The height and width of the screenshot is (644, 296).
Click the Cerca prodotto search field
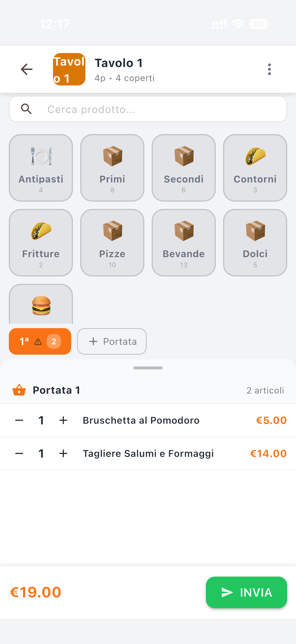pos(160,109)
